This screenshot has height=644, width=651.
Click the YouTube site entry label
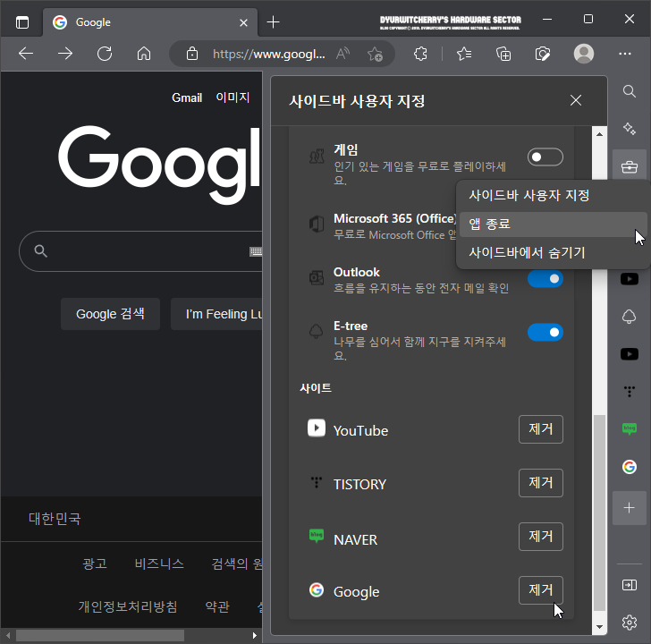click(360, 430)
